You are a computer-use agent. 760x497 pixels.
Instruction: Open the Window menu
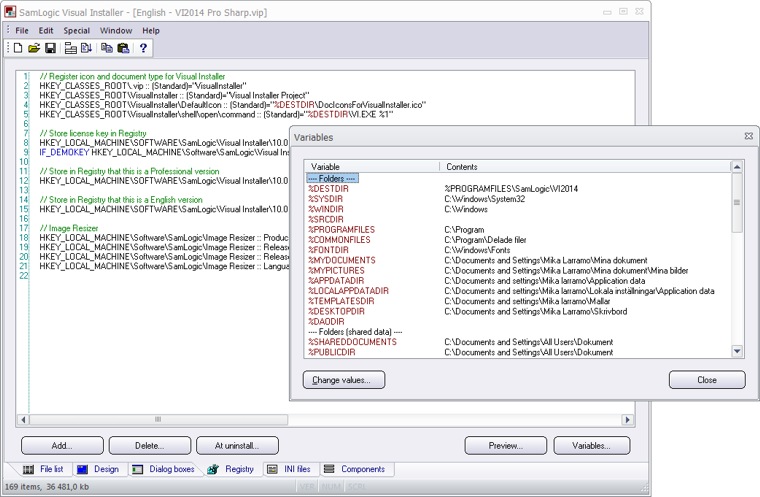[116, 31]
